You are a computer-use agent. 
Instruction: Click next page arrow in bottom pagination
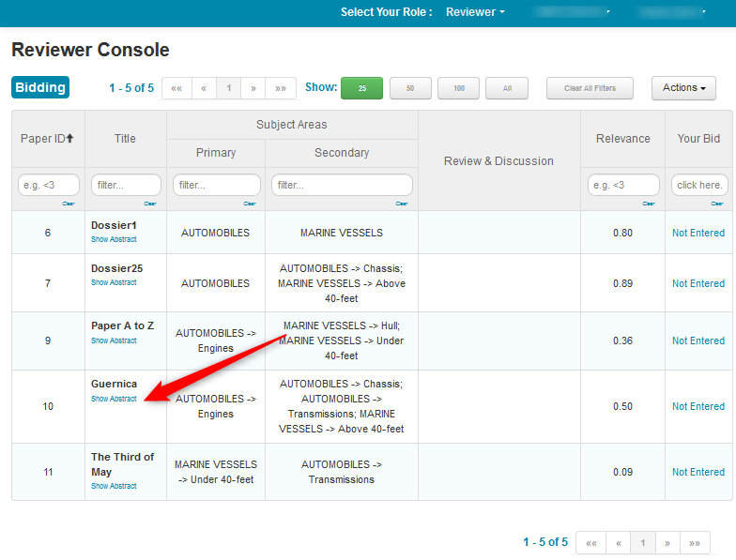tap(667, 543)
